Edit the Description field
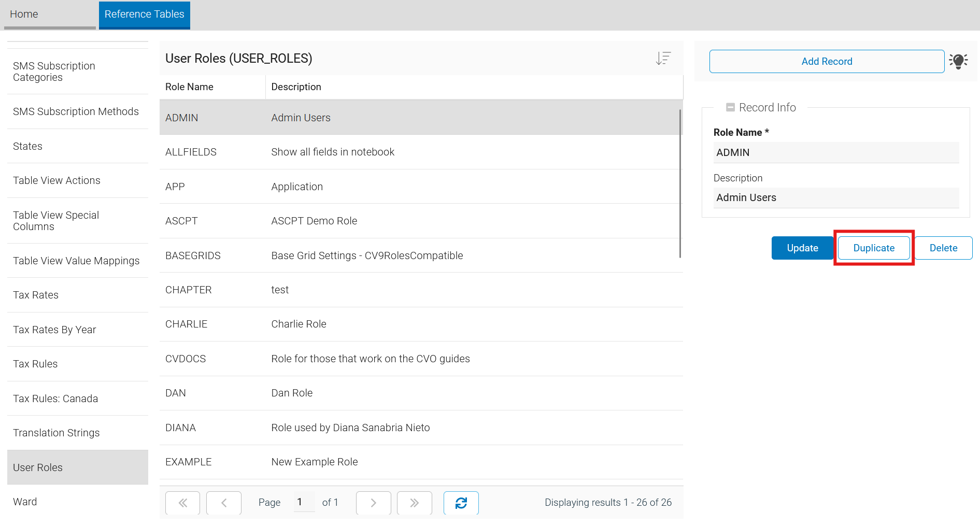Viewport: 980px width, 526px height. click(x=836, y=197)
